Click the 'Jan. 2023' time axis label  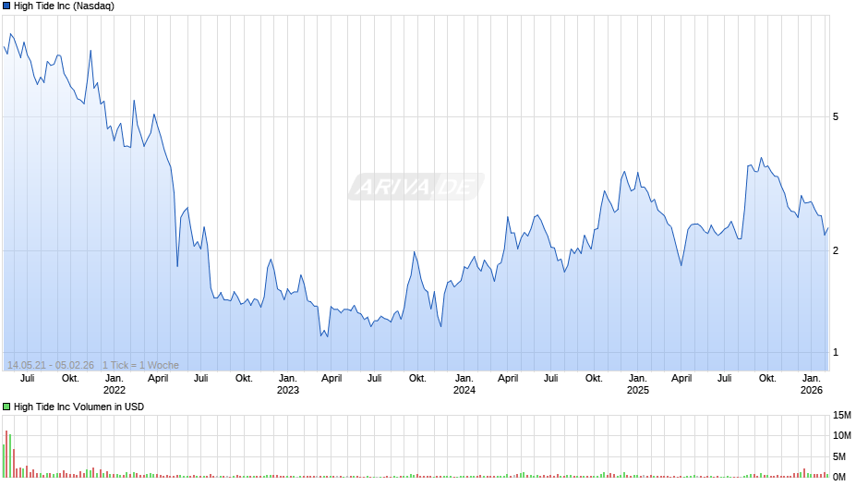pyautogui.click(x=288, y=384)
